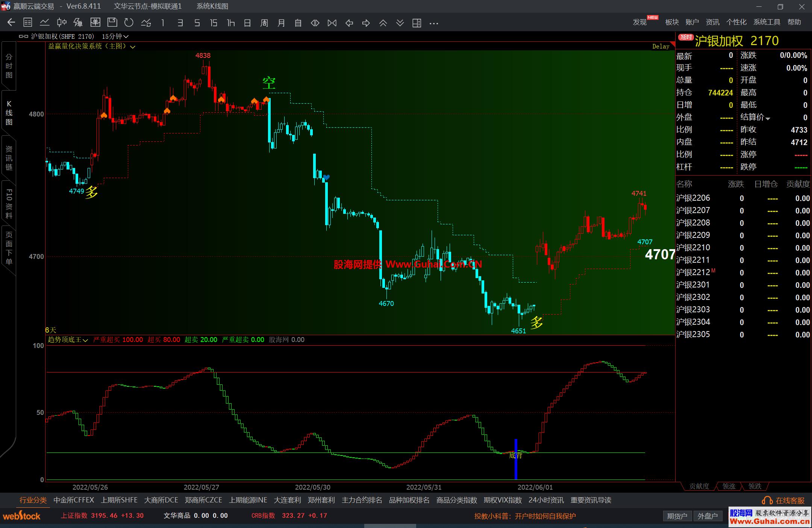Open the quote list icon

(x=28, y=23)
